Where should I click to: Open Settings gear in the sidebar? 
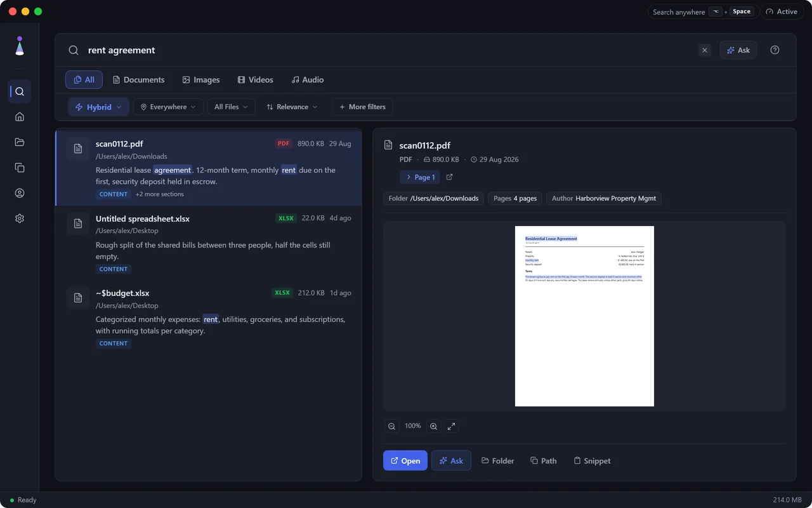pos(20,218)
